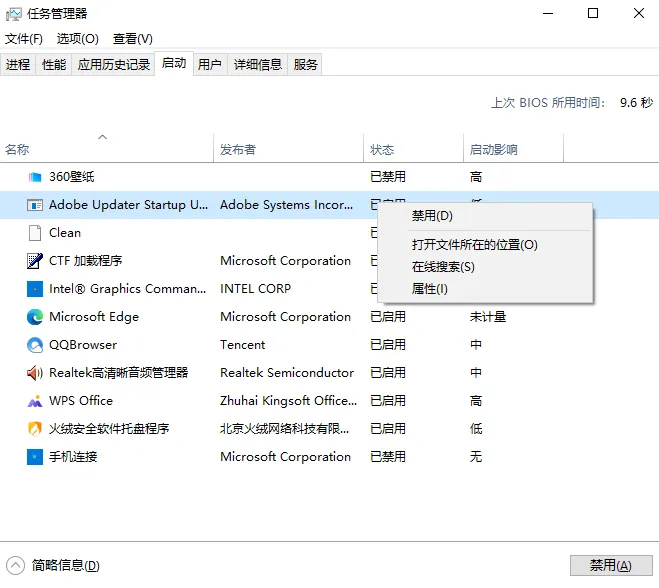Click 低 impact of 火绒安全软件托盘程序
659x588 pixels.
click(476, 429)
